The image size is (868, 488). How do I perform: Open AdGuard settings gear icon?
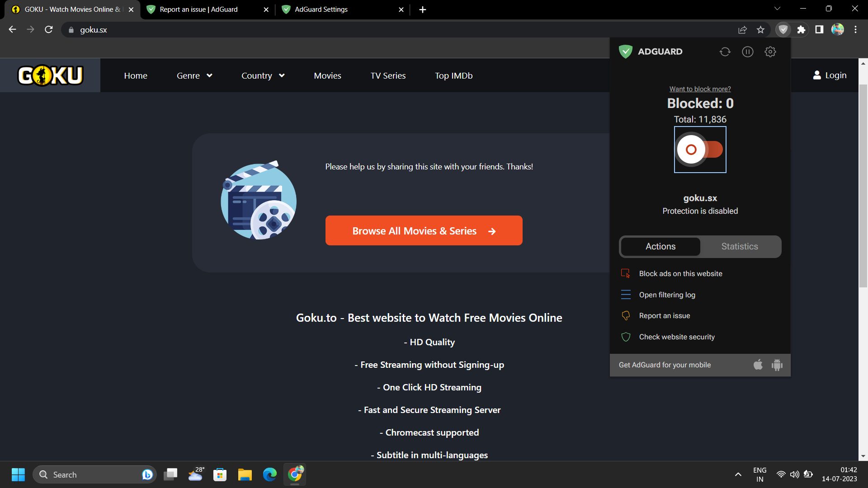[x=770, y=52]
